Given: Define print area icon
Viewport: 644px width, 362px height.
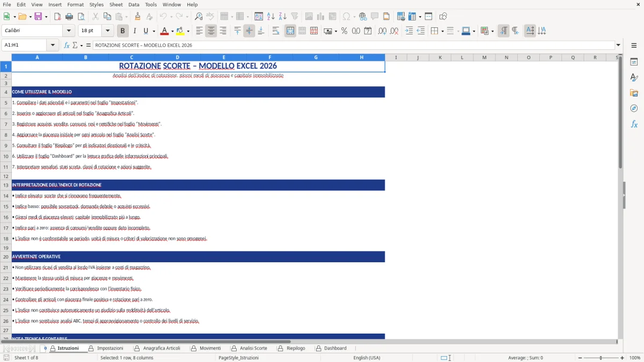Looking at the screenshot, I should (400, 17).
